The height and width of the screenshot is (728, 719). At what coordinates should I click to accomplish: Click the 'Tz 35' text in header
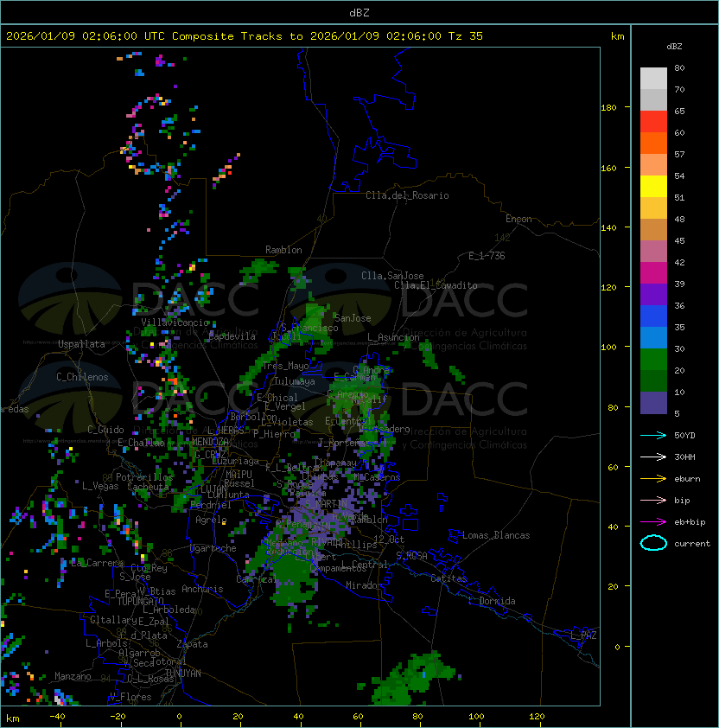pos(466,36)
